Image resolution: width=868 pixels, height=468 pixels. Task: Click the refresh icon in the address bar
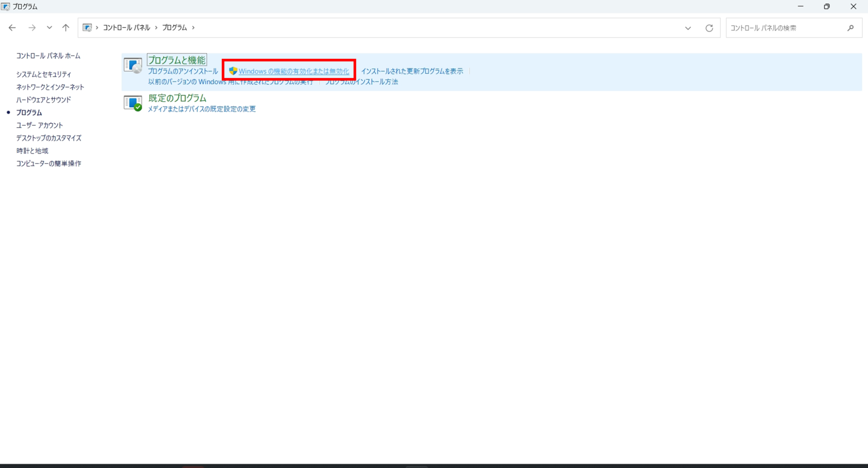pos(710,28)
